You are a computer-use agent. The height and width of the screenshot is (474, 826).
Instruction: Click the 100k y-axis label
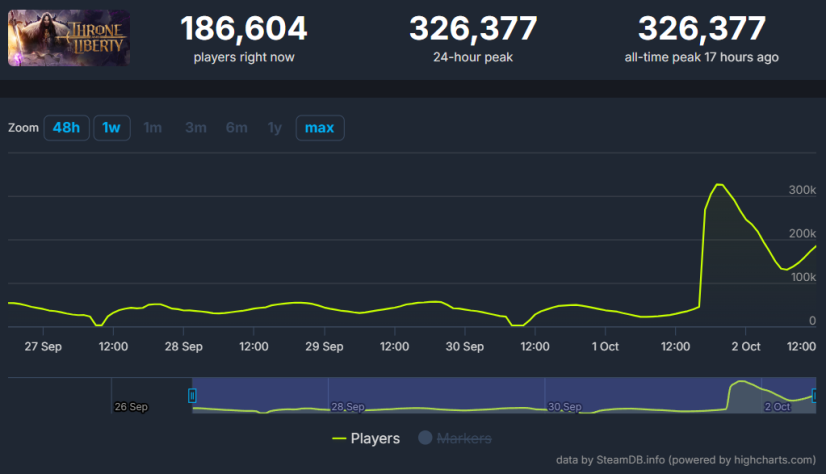(803, 277)
